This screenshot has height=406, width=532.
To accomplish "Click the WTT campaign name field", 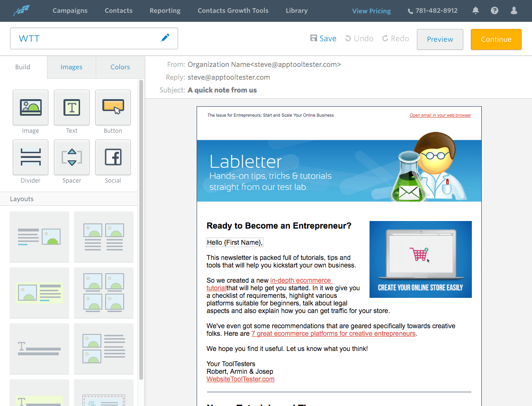I will pyautogui.click(x=94, y=38).
